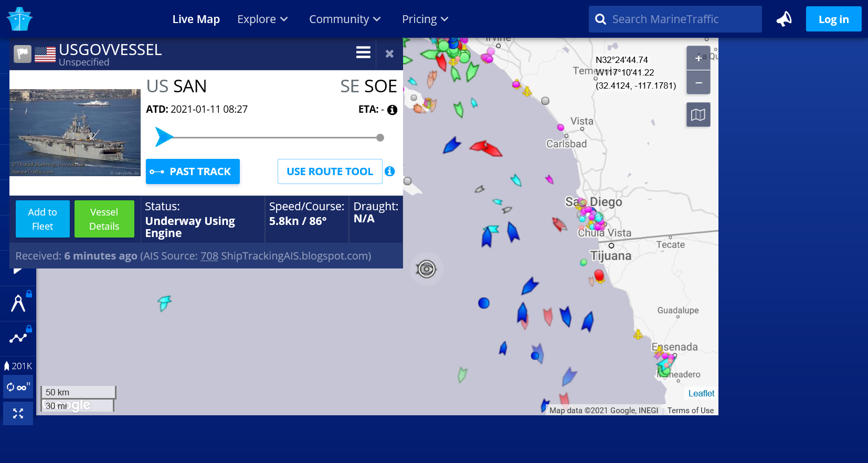
Task: Select the blue circle vessel marker
Action: (484, 303)
